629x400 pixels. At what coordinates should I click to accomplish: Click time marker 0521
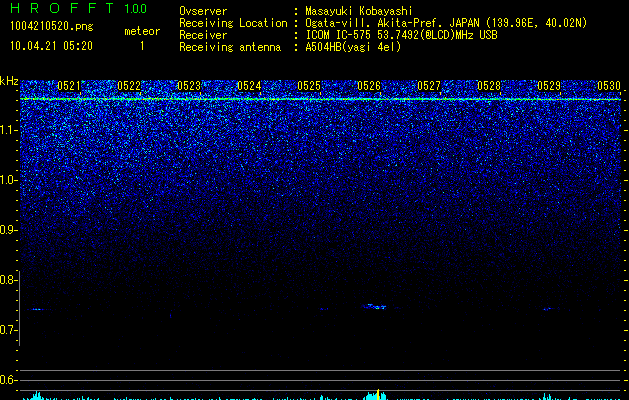pos(69,86)
